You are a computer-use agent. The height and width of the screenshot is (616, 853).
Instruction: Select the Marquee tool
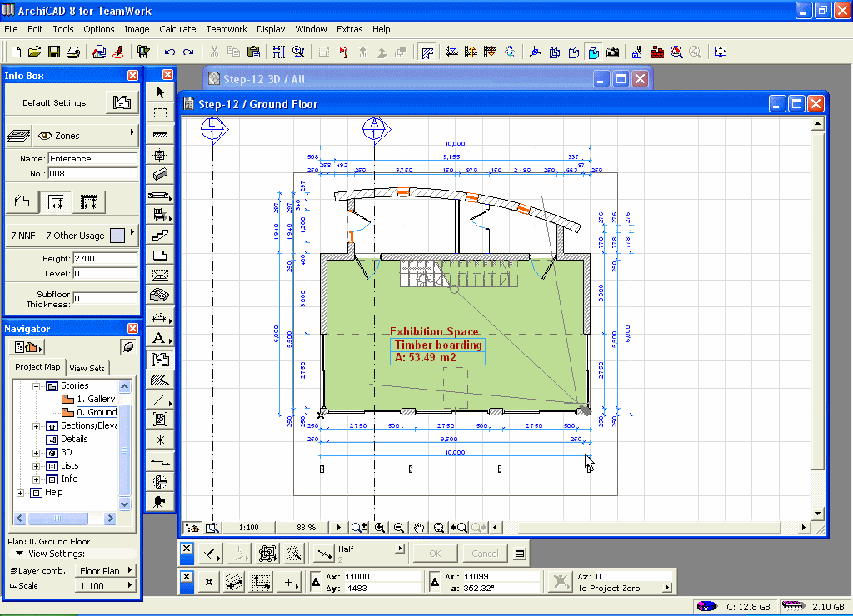point(160,112)
